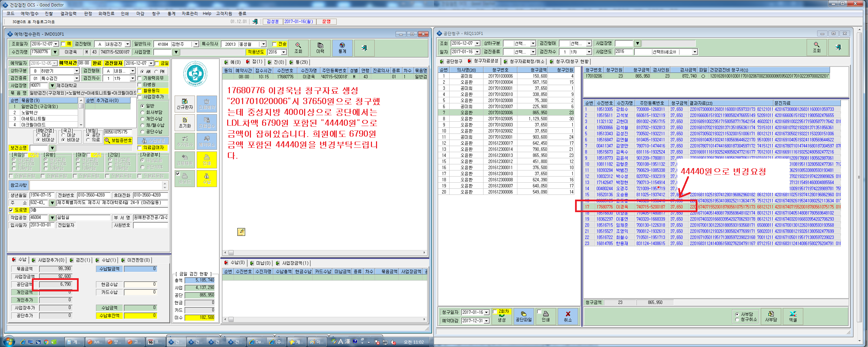Open the 결과입력 menu
Viewport: 868px width, 347px height.
tap(68, 14)
